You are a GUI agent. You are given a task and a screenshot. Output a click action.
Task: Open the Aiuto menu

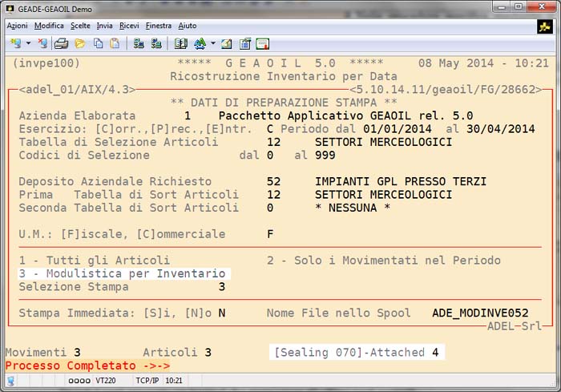(188, 26)
